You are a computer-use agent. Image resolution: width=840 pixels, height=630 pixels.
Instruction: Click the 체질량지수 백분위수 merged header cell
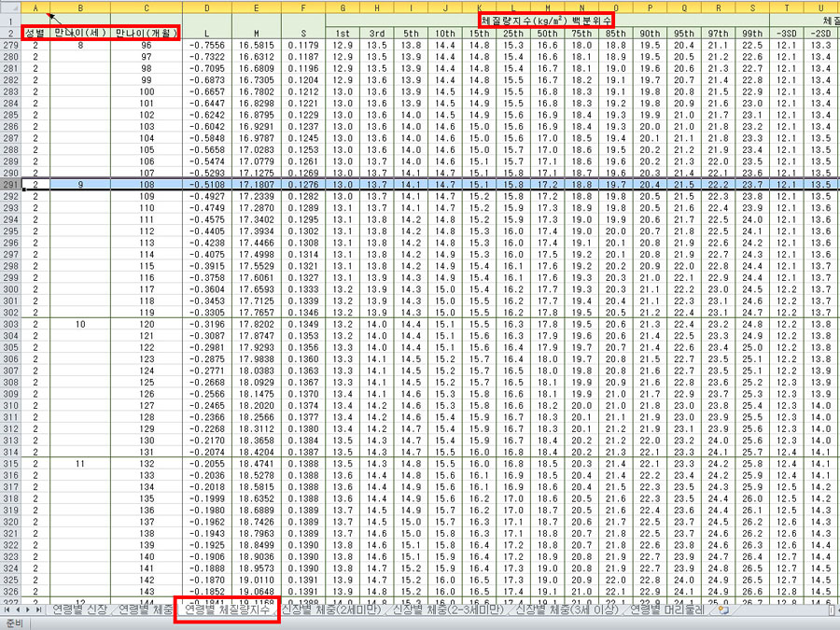[x=547, y=21]
